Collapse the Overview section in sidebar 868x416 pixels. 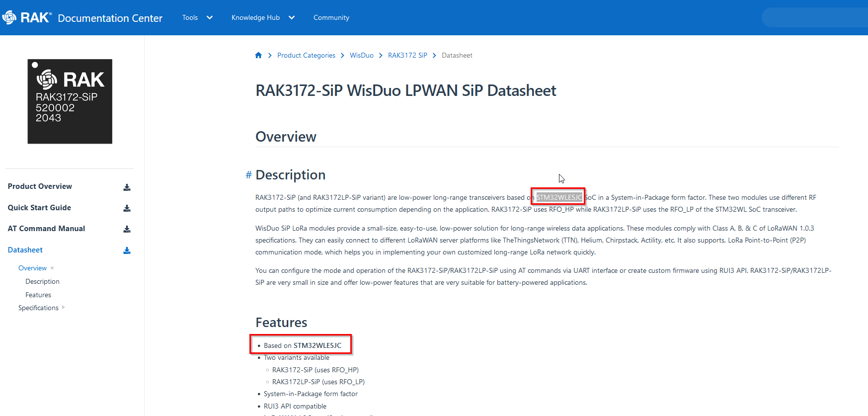pos(52,268)
